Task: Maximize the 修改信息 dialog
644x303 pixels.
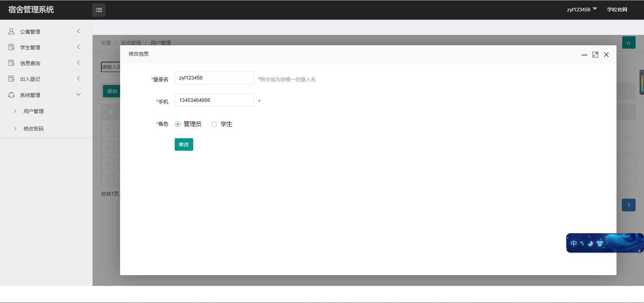Action: coord(595,55)
